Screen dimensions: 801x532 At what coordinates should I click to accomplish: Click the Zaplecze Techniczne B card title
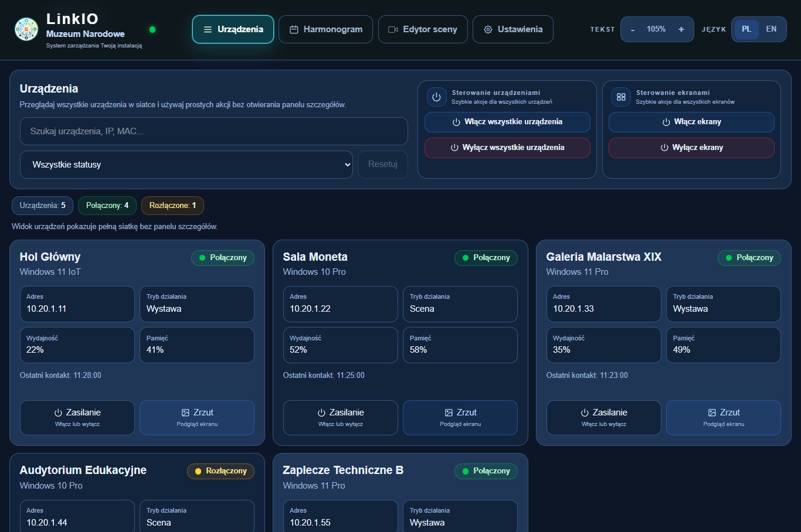(x=343, y=470)
